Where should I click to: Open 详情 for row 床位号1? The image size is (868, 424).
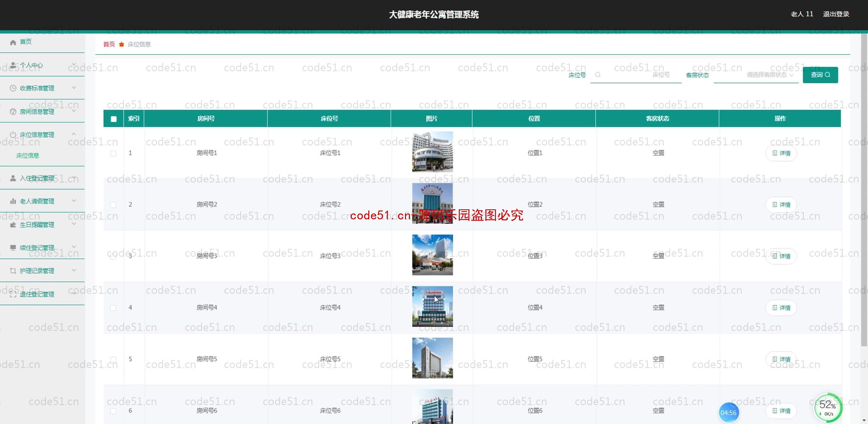[x=781, y=153]
